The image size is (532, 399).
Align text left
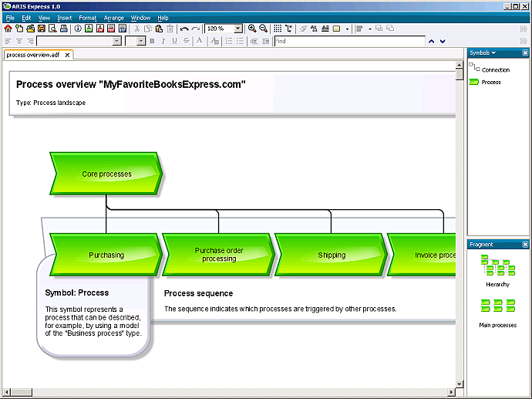click(x=8, y=41)
